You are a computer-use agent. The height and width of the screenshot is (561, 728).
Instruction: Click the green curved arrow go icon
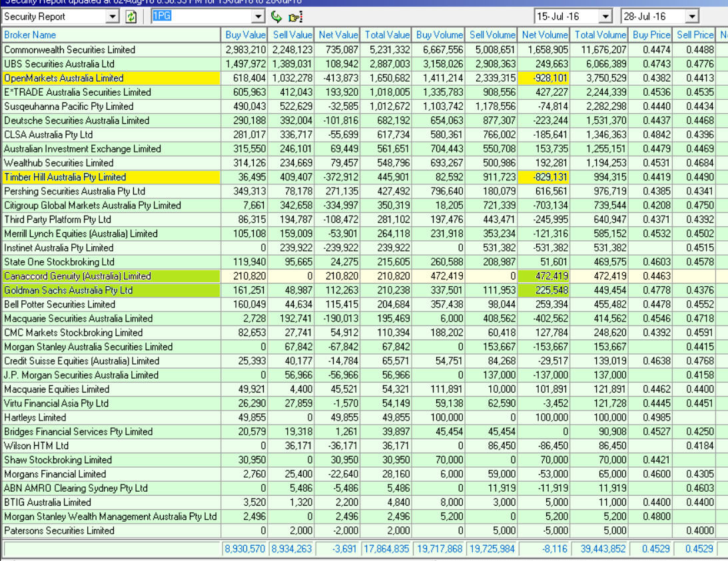click(276, 17)
